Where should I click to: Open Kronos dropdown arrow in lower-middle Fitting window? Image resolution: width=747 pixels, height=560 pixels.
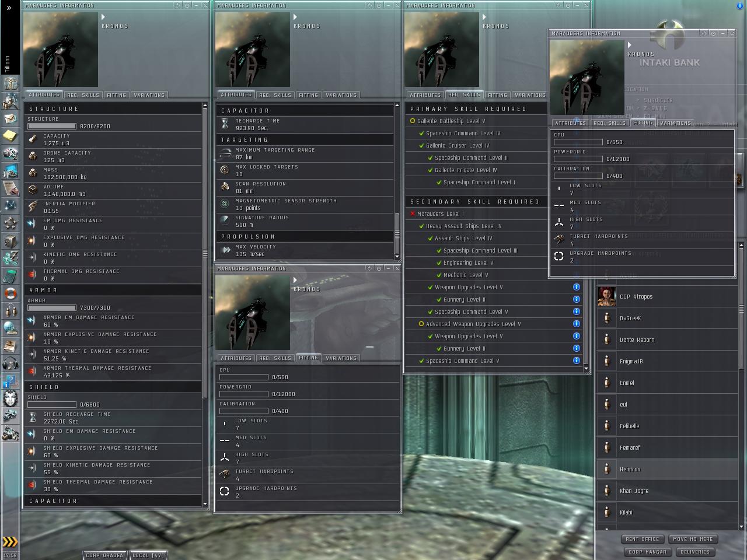[295, 280]
